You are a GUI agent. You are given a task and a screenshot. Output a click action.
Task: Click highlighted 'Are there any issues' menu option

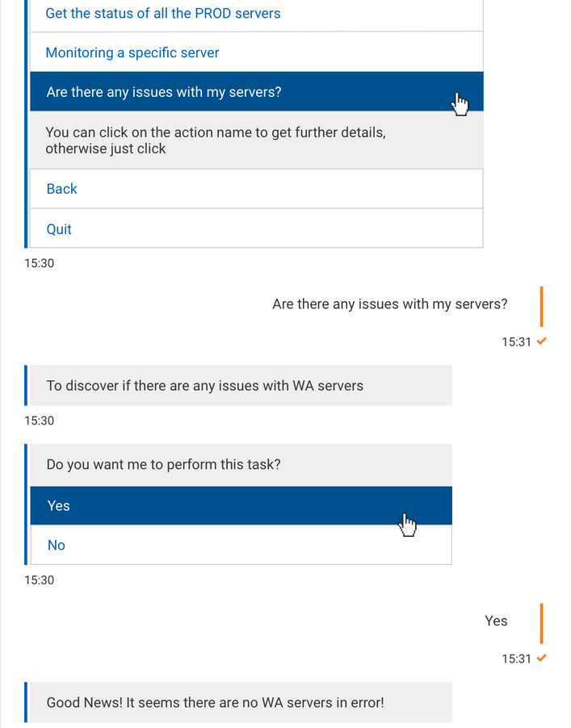coord(164,92)
